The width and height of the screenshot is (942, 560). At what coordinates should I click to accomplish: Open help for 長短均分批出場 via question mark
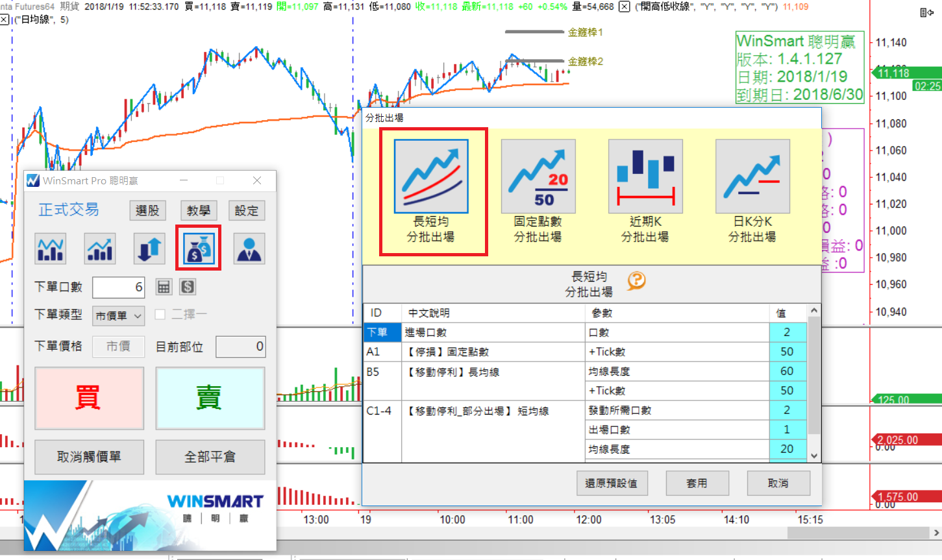click(x=636, y=280)
